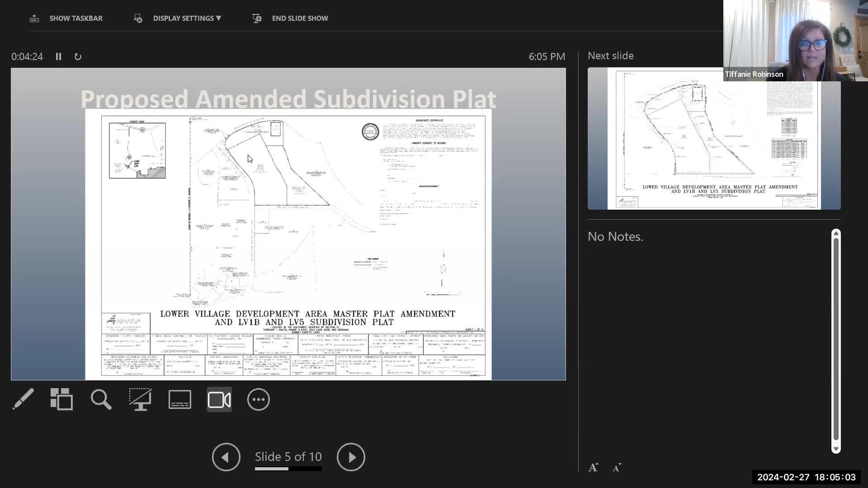Image resolution: width=868 pixels, height=488 pixels.
Task: Click Show Taskbar
Action: click(66, 19)
